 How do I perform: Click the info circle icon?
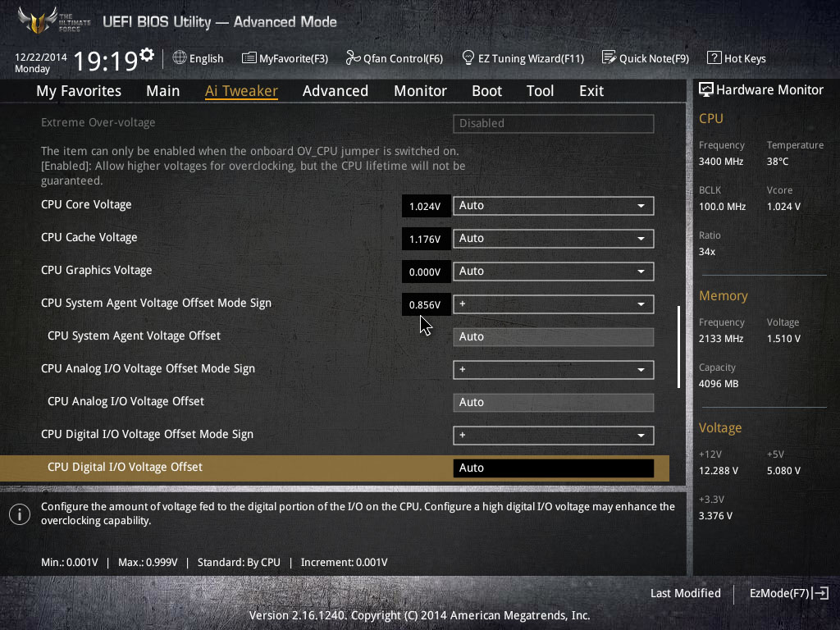point(20,514)
